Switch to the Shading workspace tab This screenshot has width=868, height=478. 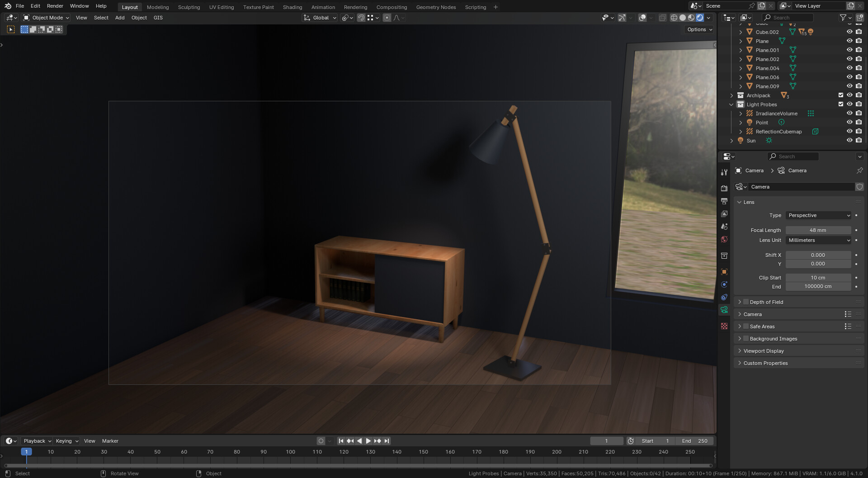coord(292,7)
